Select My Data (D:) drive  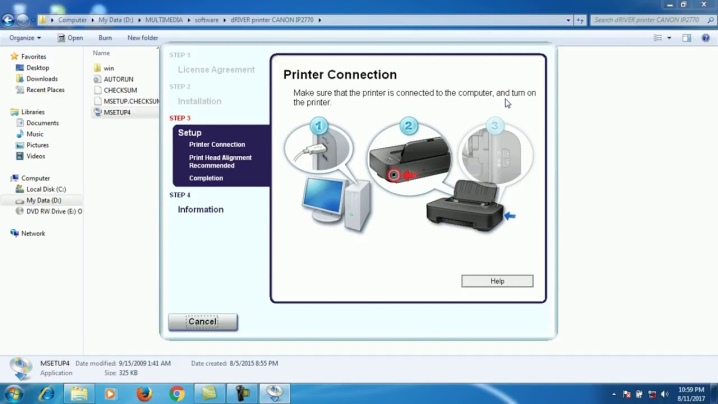point(44,200)
